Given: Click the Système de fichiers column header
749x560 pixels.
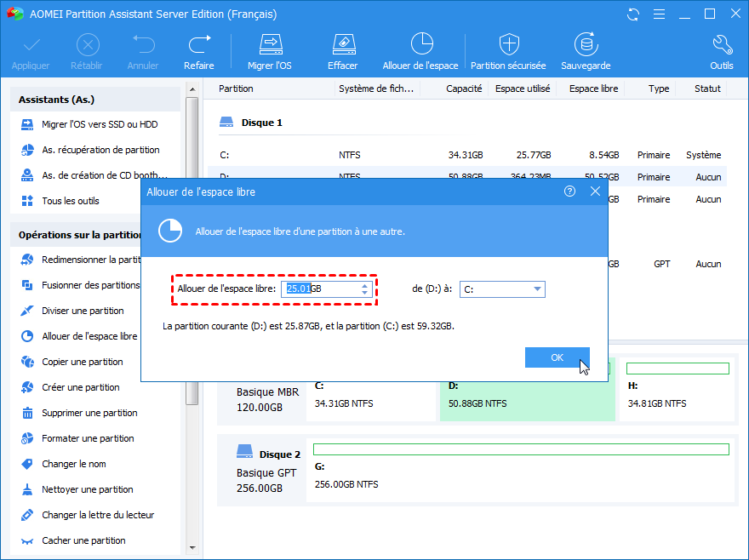Looking at the screenshot, I should [x=376, y=89].
